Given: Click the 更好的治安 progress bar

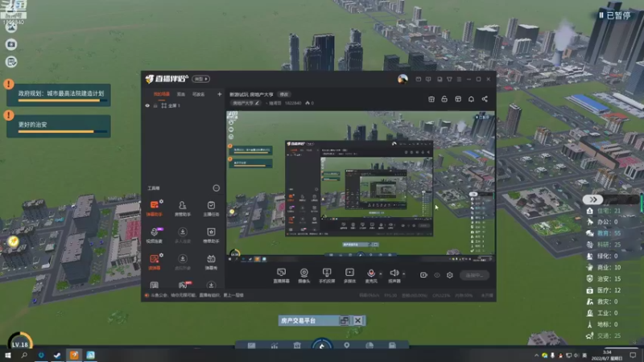Looking at the screenshot, I should 62,132.
